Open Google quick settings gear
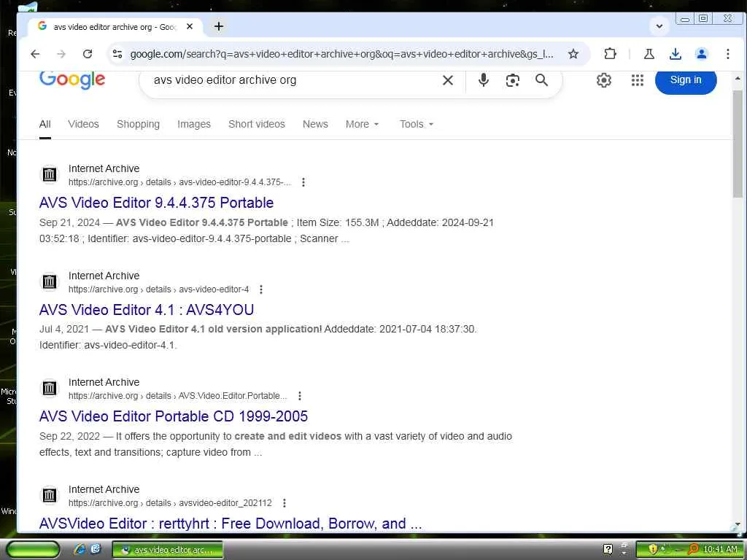 click(x=603, y=80)
